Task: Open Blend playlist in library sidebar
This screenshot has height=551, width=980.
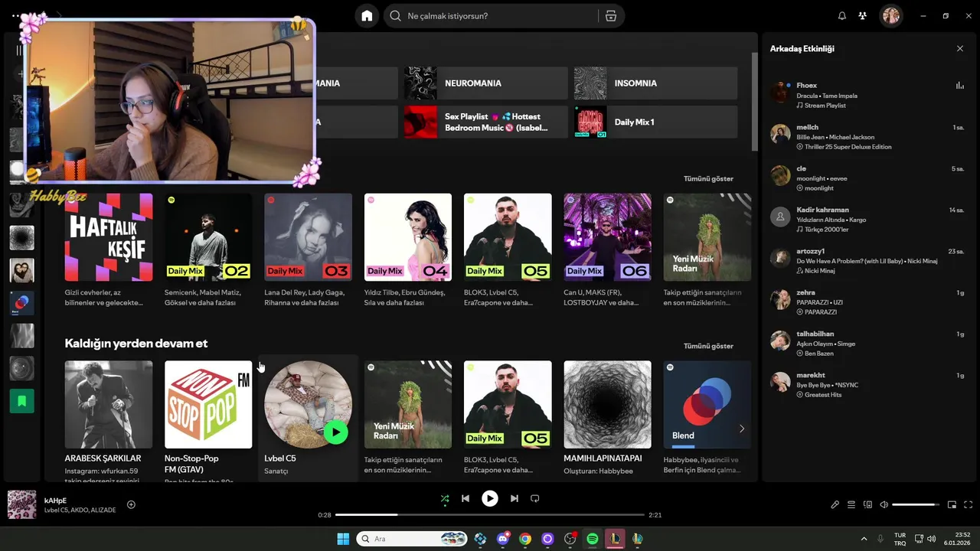Action: (x=21, y=303)
